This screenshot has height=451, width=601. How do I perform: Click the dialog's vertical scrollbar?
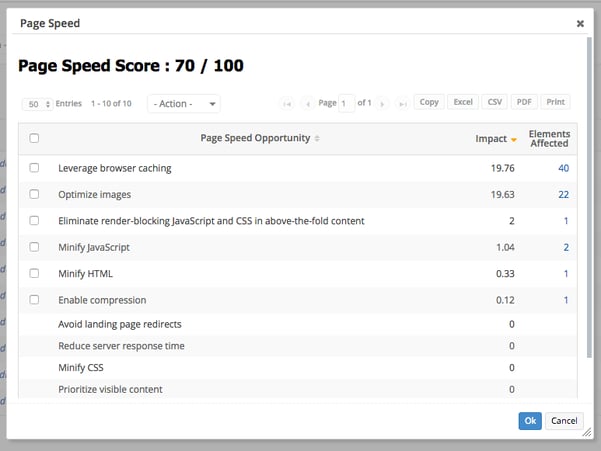(x=589, y=197)
